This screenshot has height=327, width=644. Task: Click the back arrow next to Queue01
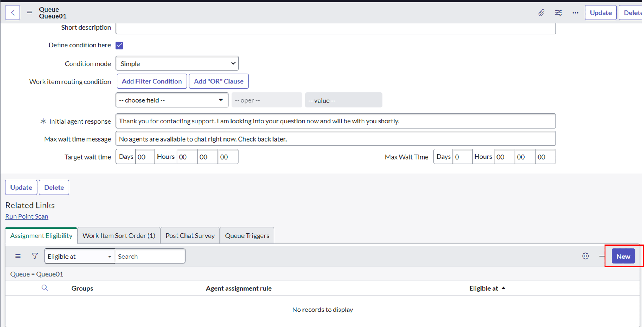click(12, 12)
